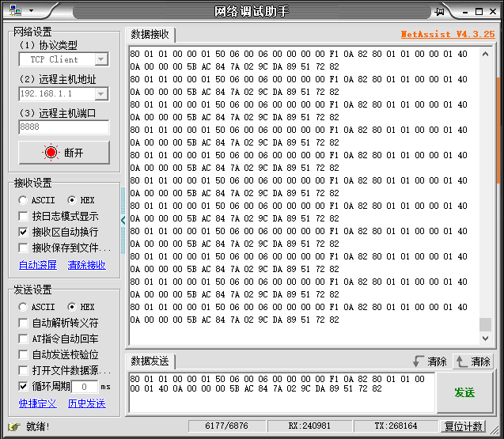This screenshot has width=504, height=439.
Task: Enable 自动解析转义符 checkbox
Action: [x=23, y=323]
